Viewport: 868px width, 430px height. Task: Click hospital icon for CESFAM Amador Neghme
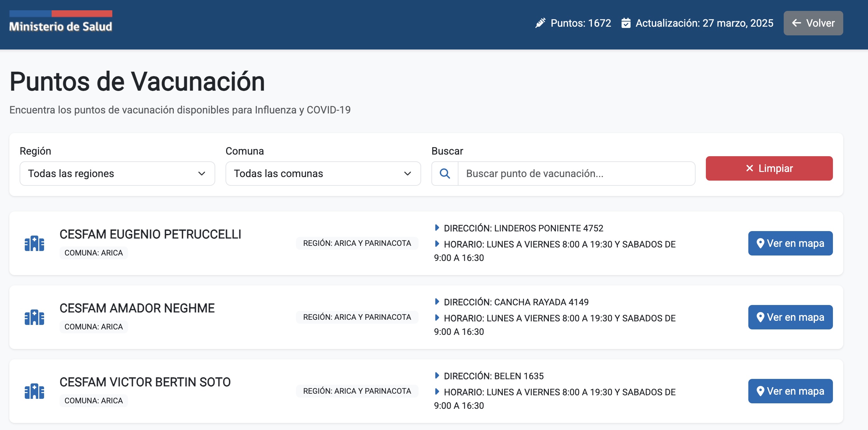click(x=34, y=317)
